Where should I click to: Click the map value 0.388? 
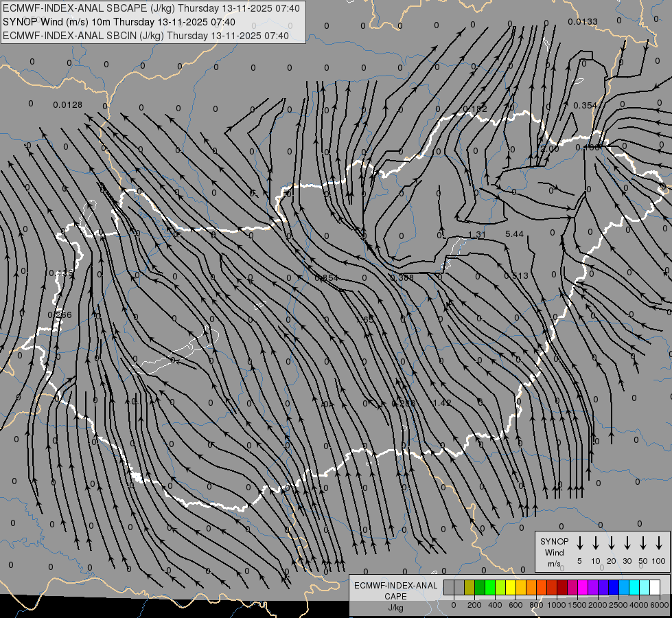402,278
